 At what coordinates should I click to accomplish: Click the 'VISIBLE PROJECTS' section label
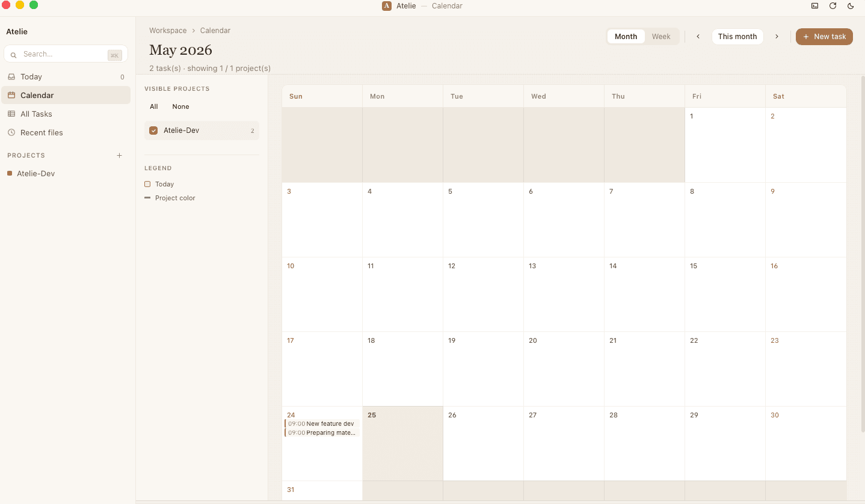[x=177, y=89]
